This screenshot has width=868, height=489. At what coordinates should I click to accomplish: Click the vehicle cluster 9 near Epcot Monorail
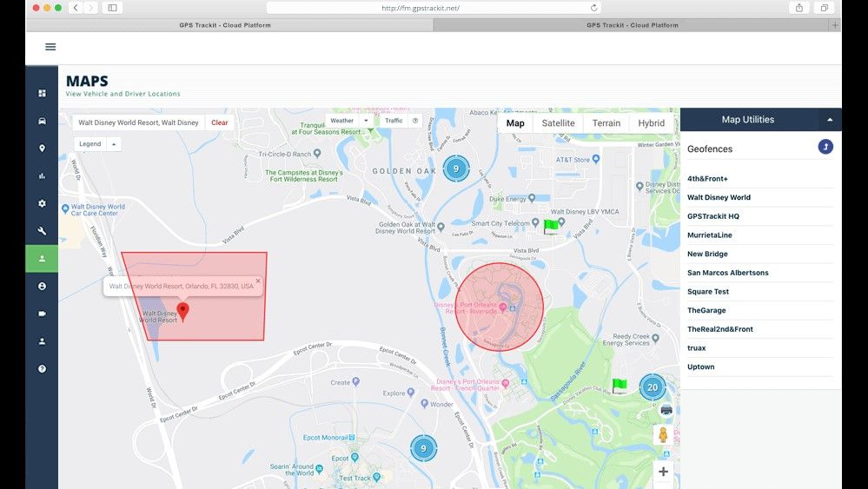(423, 448)
